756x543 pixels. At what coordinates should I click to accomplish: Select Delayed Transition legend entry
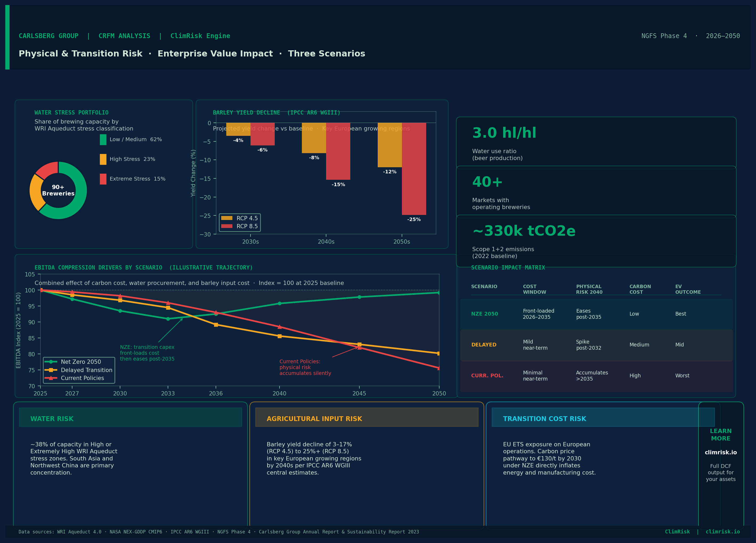point(78,370)
